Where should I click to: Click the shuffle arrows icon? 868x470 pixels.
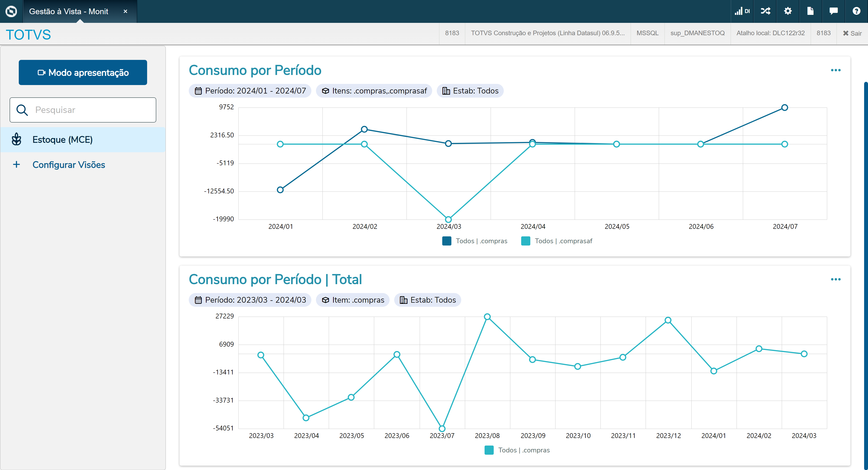tap(765, 11)
